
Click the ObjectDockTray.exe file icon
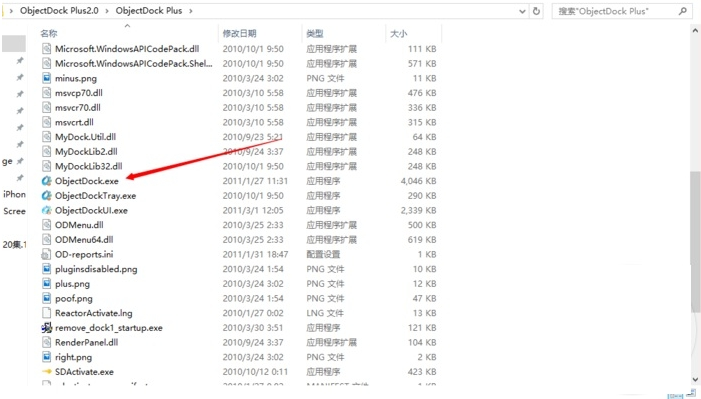(46, 195)
